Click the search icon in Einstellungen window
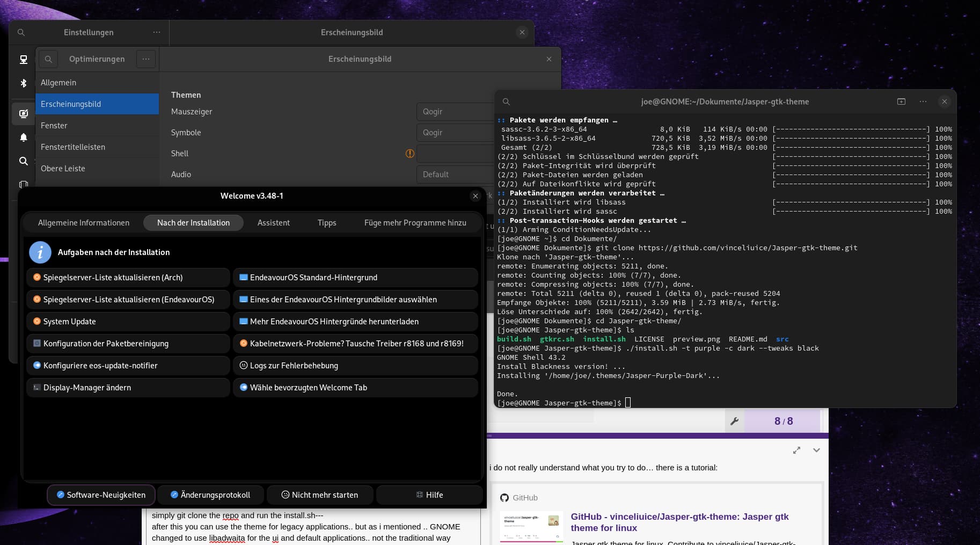This screenshot has width=980, height=545. (x=21, y=32)
